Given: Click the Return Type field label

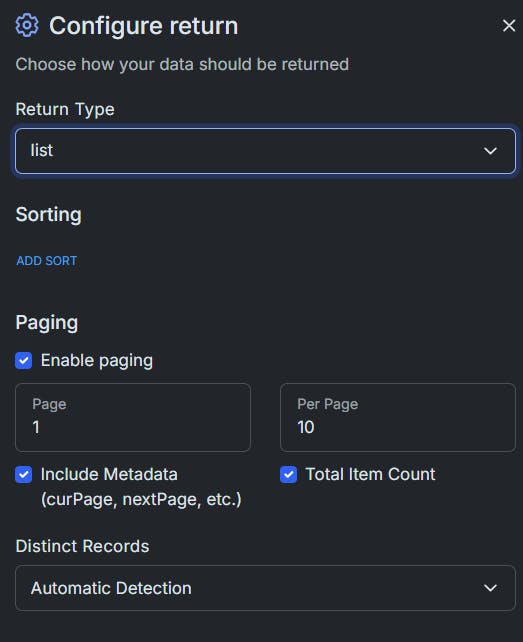Looking at the screenshot, I should pos(65,110).
